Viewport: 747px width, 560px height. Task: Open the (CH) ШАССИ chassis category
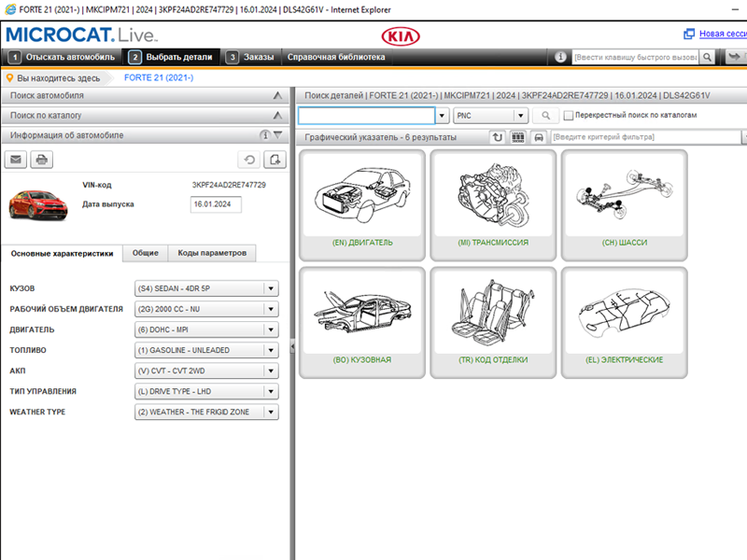point(625,205)
